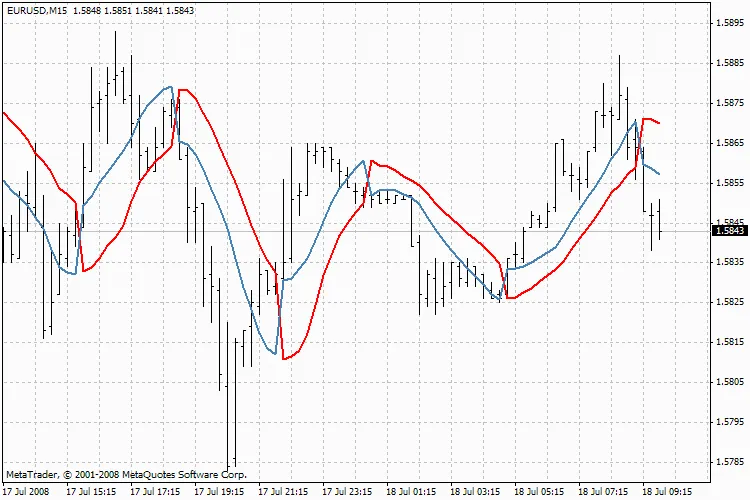Click the 1.5895 price axis label
The width and height of the screenshot is (750, 500).
click(729, 23)
